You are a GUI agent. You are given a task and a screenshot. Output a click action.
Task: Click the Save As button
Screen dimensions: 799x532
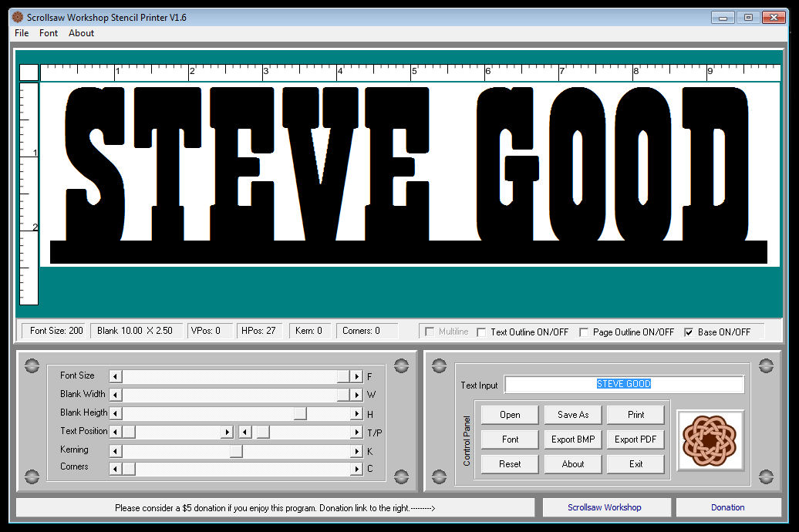pyautogui.click(x=572, y=414)
